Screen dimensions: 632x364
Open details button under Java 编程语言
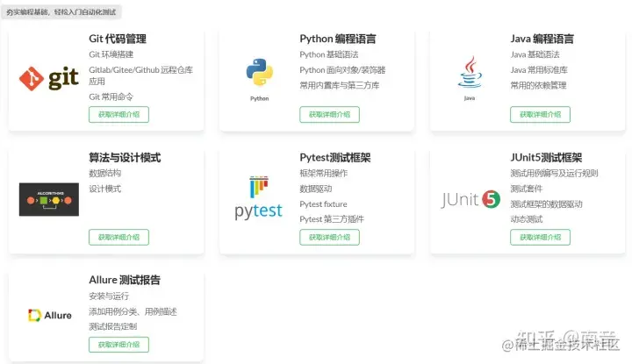pos(540,114)
